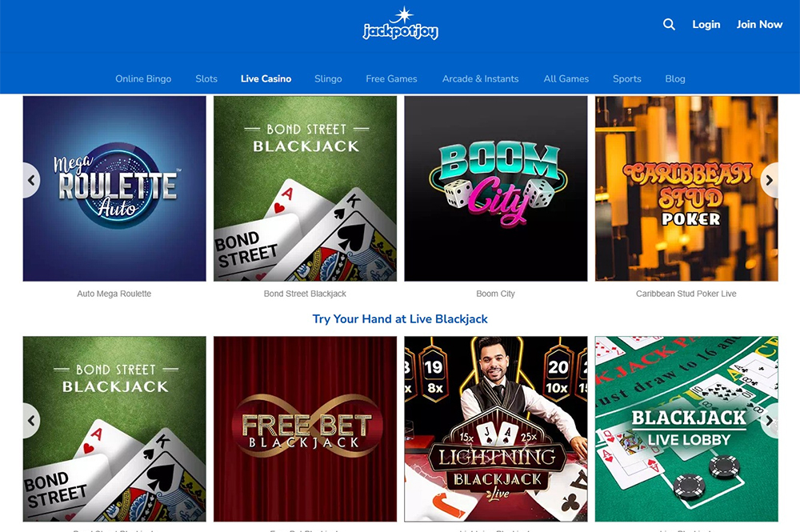The image size is (800, 532).
Task: Select Free Bet Blackjack tile
Action: pyautogui.click(x=305, y=429)
